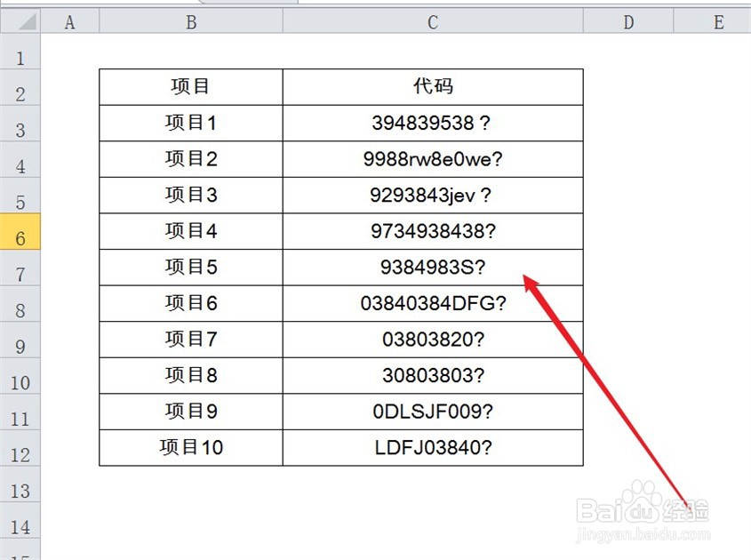Select row 9 header
The height and width of the screenshot is (560, 751).
(20, 340)
